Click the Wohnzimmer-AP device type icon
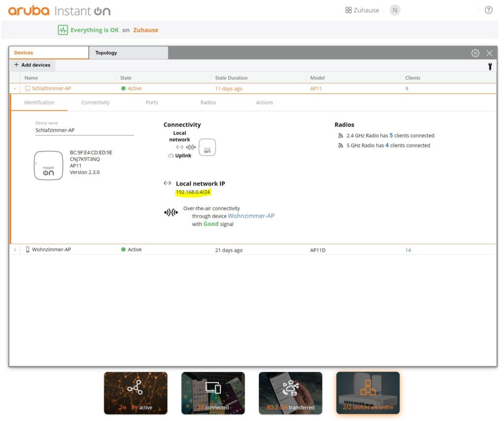This screenshot has height=421, width=504. 28,250
